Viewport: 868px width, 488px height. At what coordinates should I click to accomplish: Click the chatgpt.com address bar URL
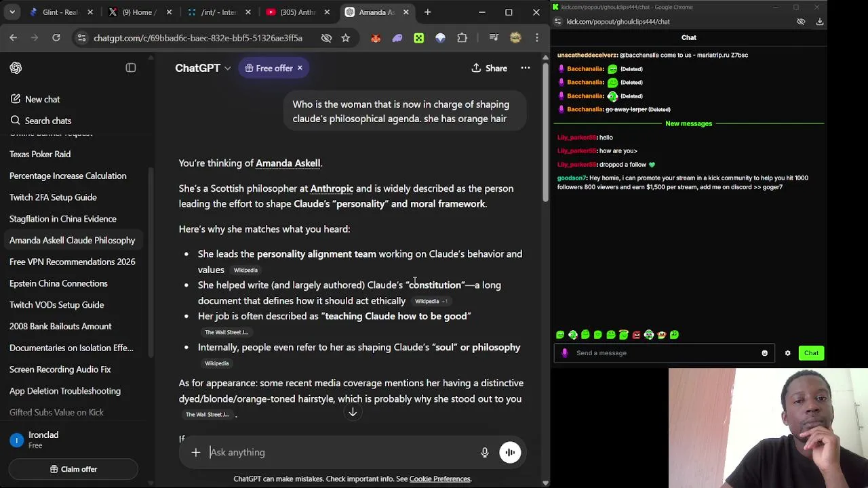[198, 38]
